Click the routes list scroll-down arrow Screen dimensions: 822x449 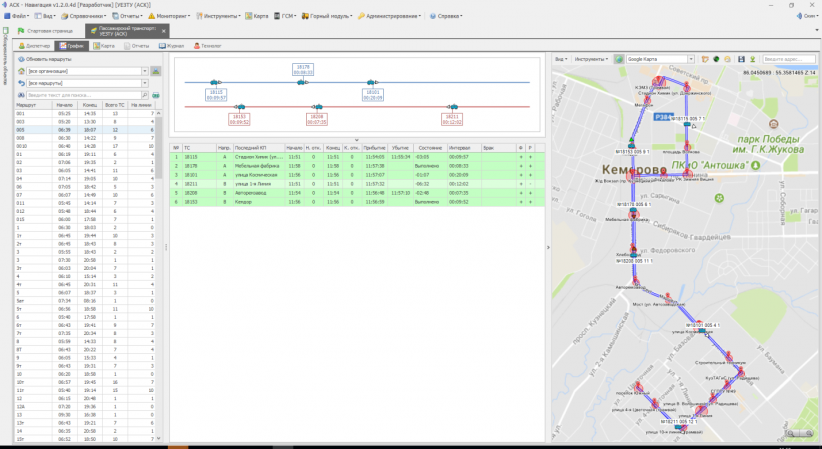158,439
